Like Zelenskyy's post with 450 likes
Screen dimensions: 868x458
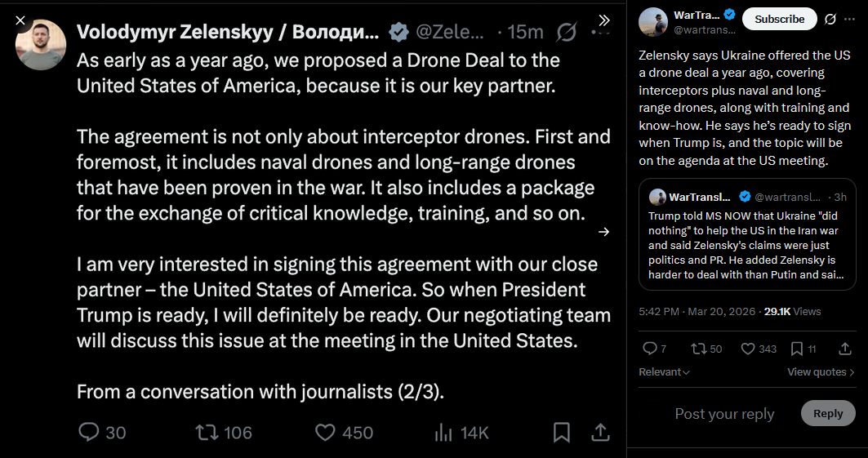[327, 432]
